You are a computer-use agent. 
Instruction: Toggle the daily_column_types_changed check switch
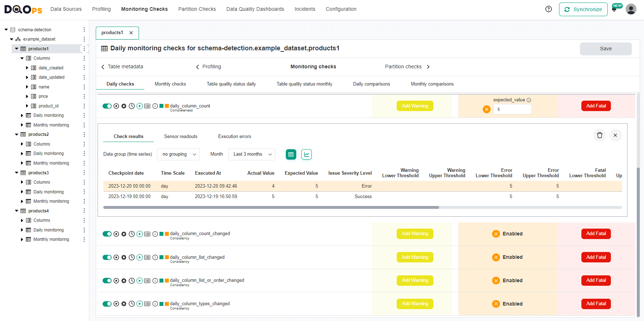coord(107,304)
